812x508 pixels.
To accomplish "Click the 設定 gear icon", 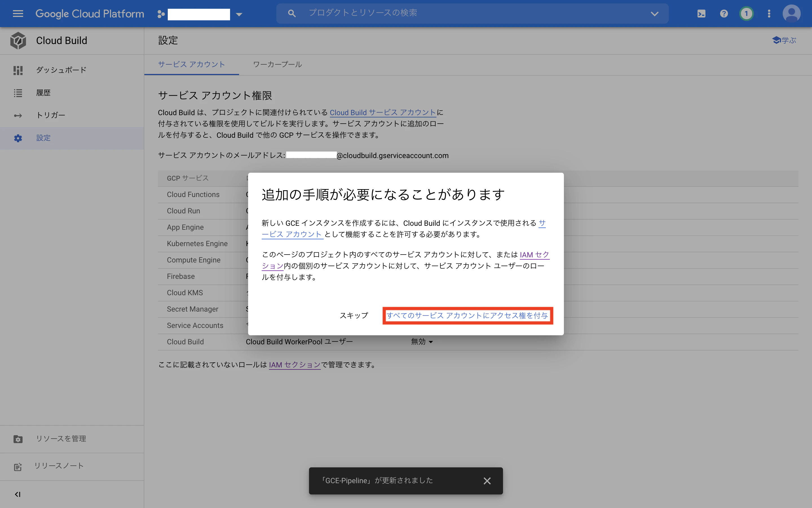I will click(x=18, y=138).
